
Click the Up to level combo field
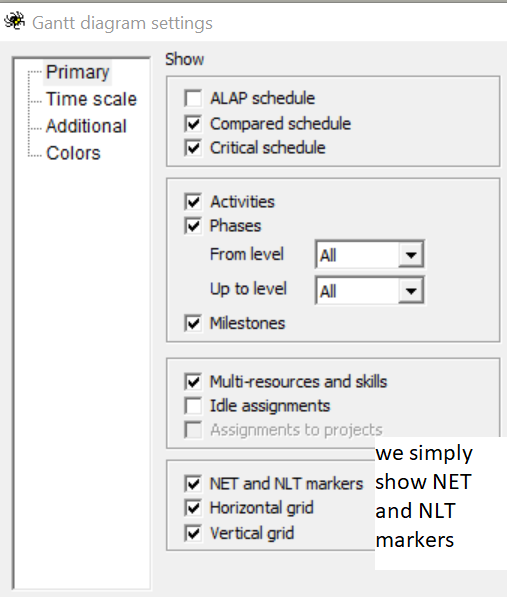tap(370, 291)
